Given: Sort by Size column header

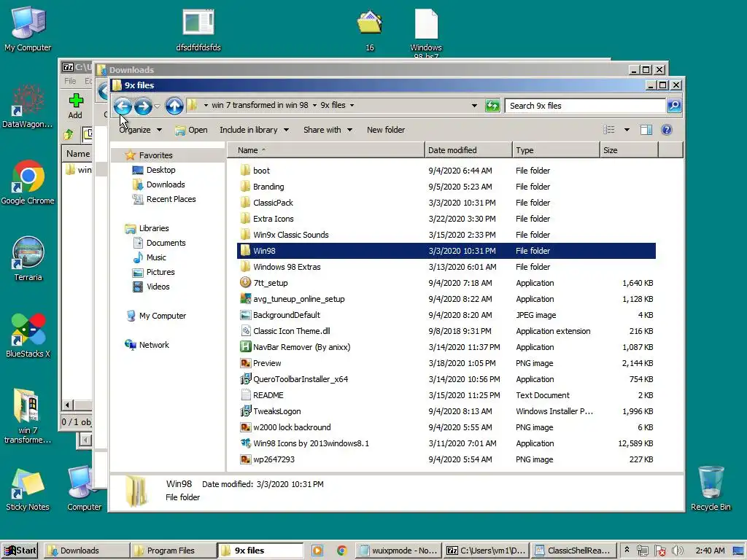Looking at the screenshot, I should 629,150.
